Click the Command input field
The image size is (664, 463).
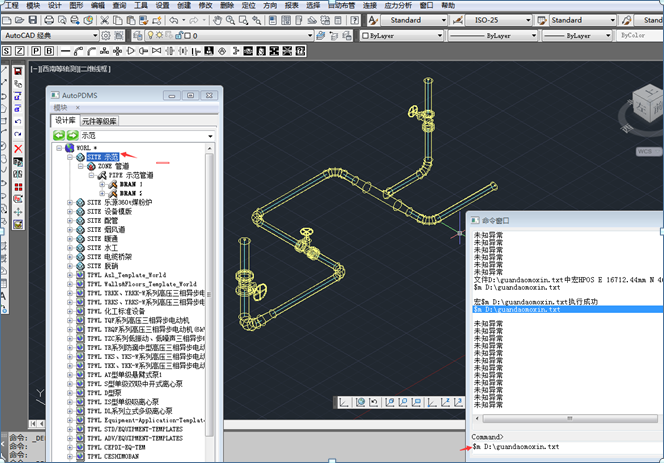click(x=565, y=446)
